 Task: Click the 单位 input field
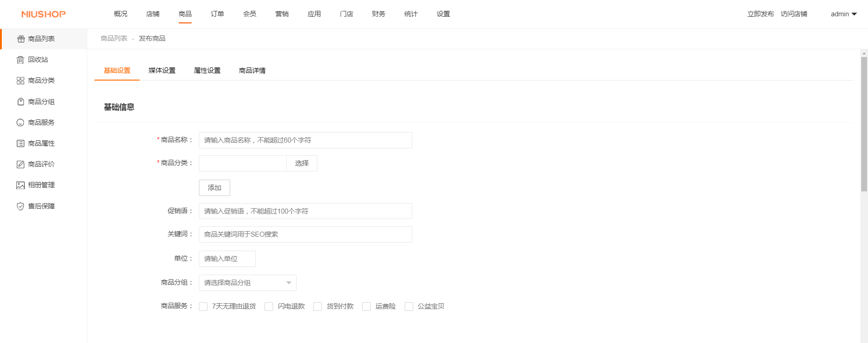(x=227, y=259)
